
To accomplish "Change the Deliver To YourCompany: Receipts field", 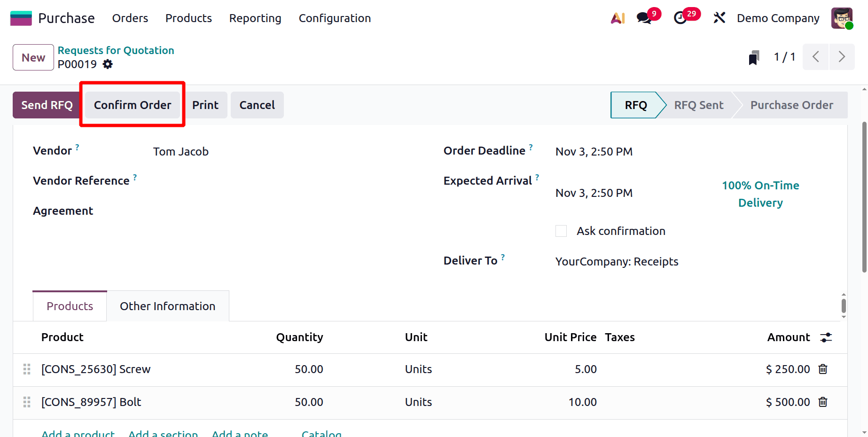I will (x=617, y=261).
